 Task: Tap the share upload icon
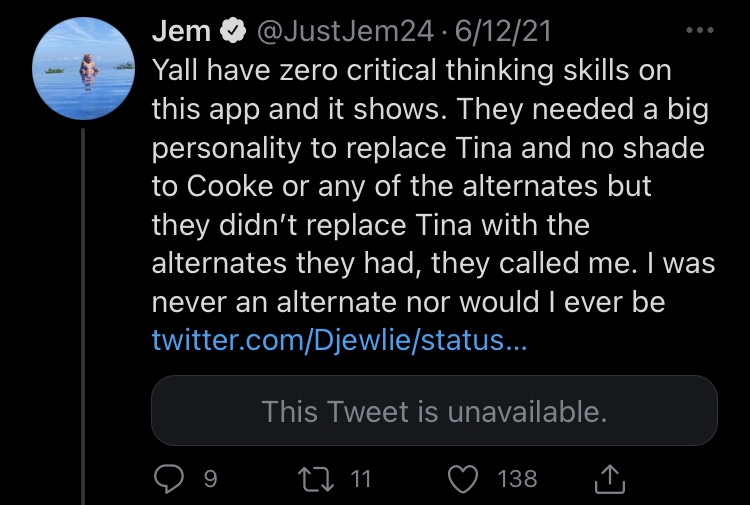pyautogui.click(x=609, y=479)
